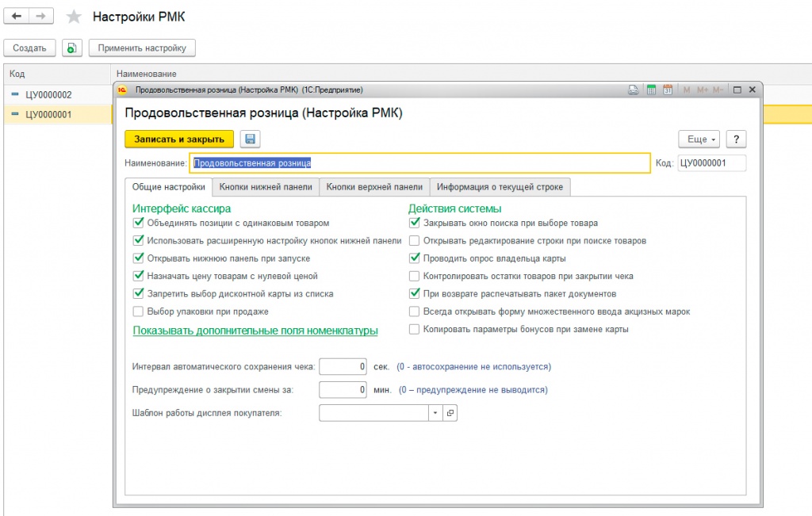Click the Действия системы section heading
The width and height of the screenshot is (812, 516).
(x=454, y=208)
